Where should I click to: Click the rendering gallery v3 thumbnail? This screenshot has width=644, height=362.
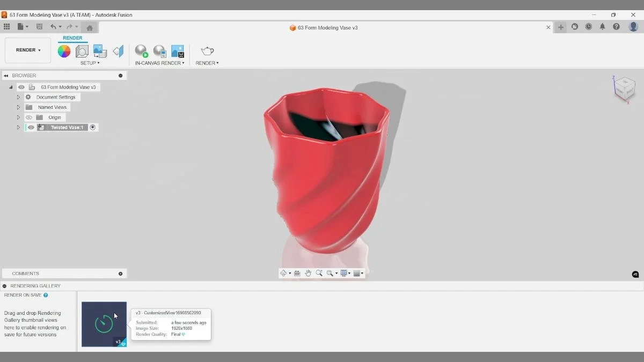click(x=104, y=323)
